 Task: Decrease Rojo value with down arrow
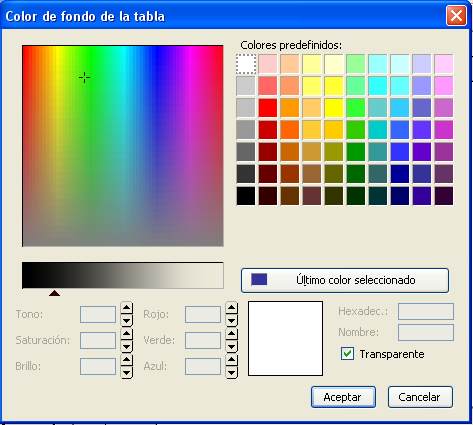pyautogui.click(x=232, y=320)
